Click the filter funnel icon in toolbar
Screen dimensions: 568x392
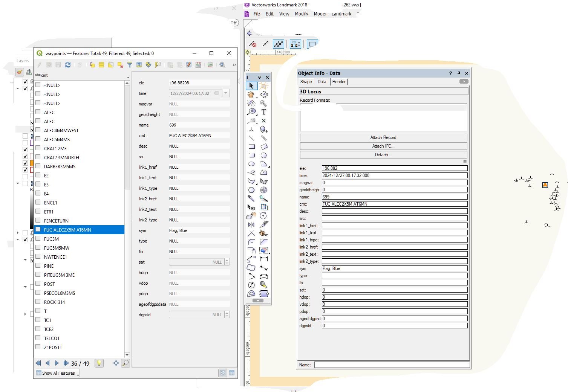[x=129, y=65]
